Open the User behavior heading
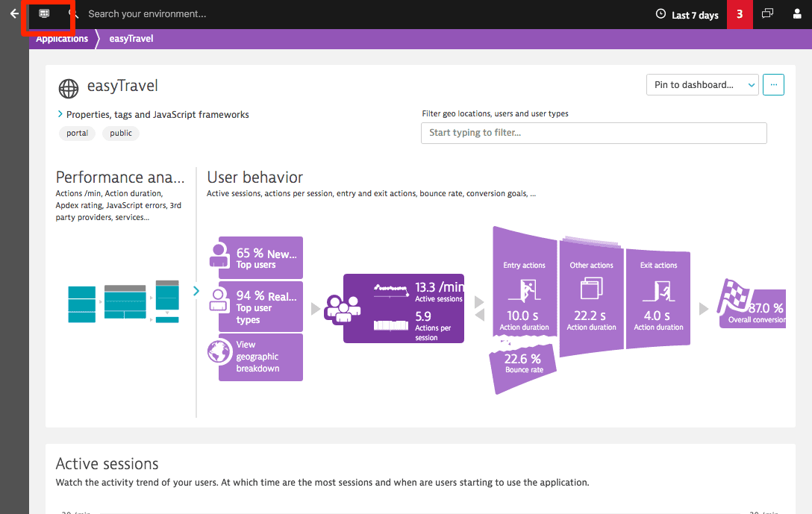Screen dimensions: 812x514 254,178
